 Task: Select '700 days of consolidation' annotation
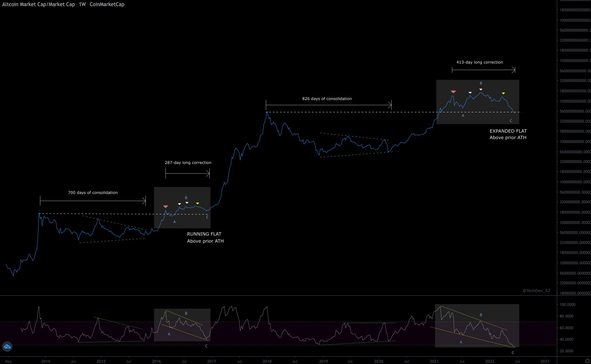click(93, 193)
